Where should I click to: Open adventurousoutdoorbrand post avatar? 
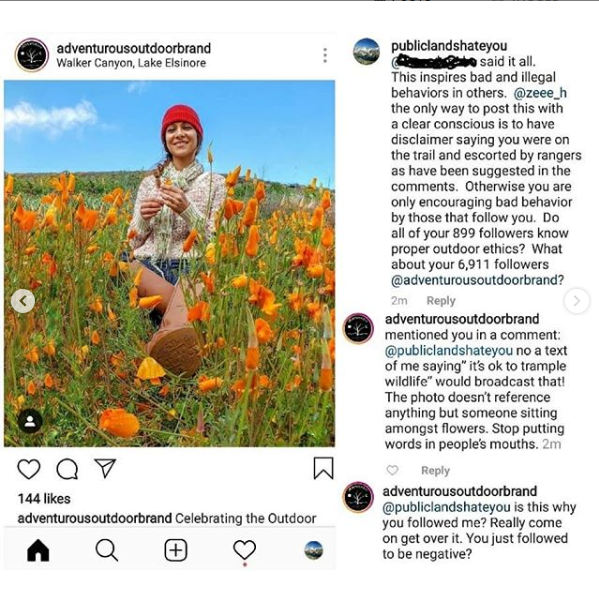point(32,55)
